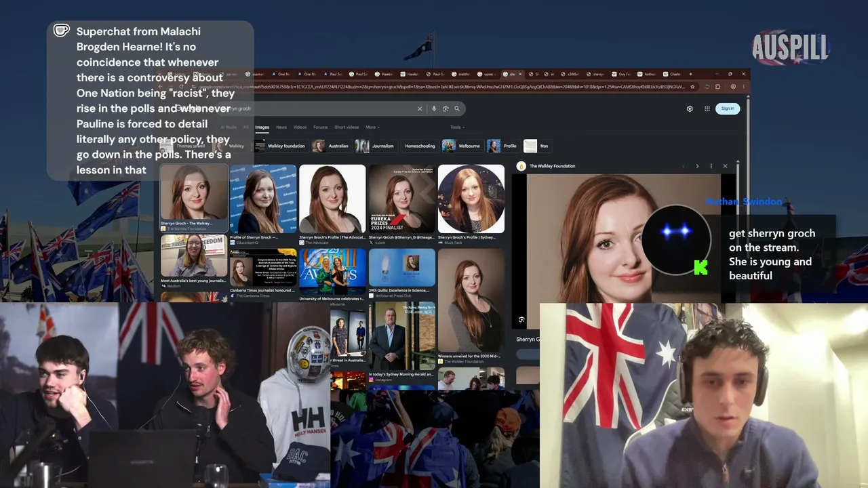This screenshot has width=868, height=488.
Task: Open the EducationHQ profile image result
Action: tap(263, 199)
